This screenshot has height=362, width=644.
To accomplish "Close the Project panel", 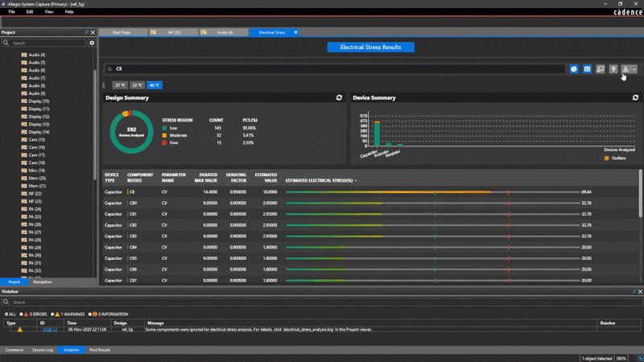I will pyautogui.click(x=93, y=32).
